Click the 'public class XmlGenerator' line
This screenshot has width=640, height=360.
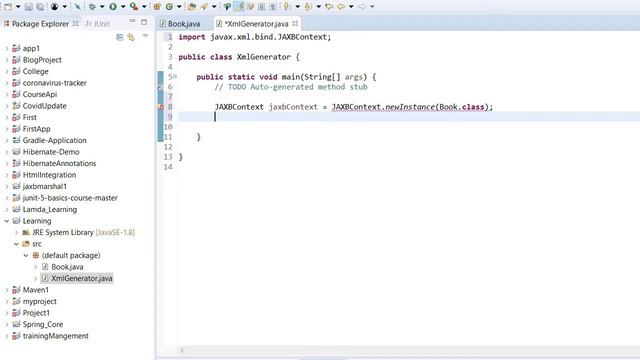point(239,57)
